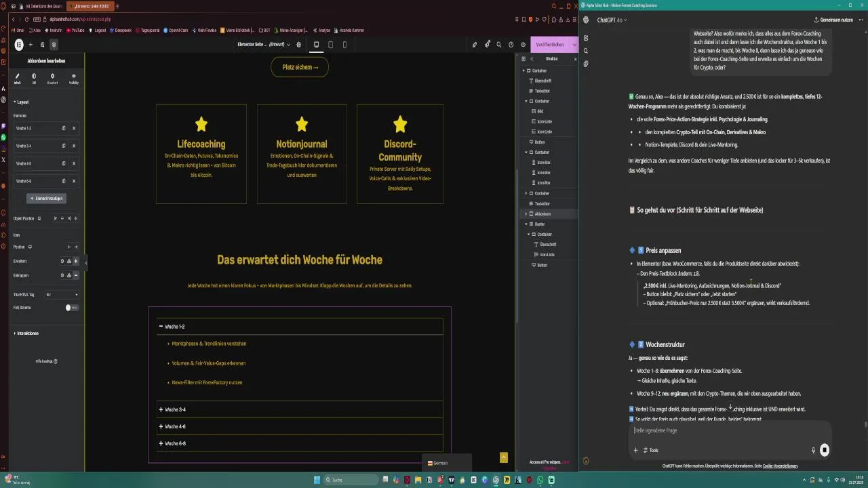This screenshot has width=868, height=488.
Task: Switch to mobile preview mode
Action: point(344,45)
